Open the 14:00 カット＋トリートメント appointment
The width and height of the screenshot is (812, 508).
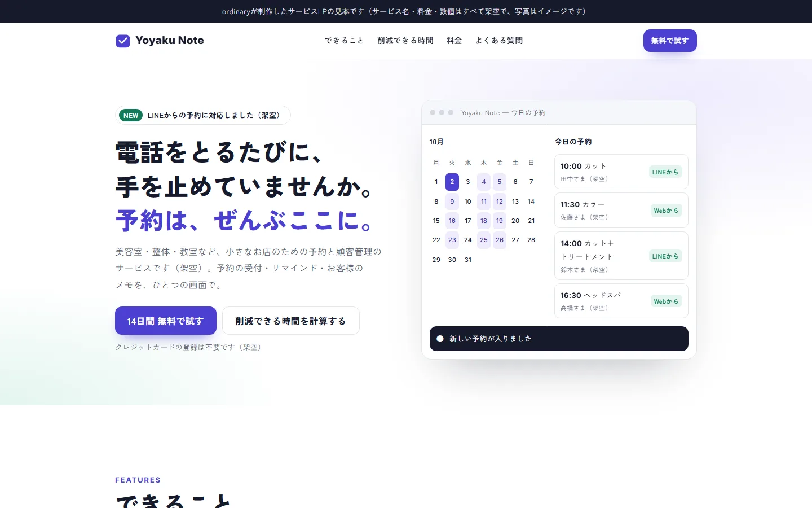click(x=621, y=256)
